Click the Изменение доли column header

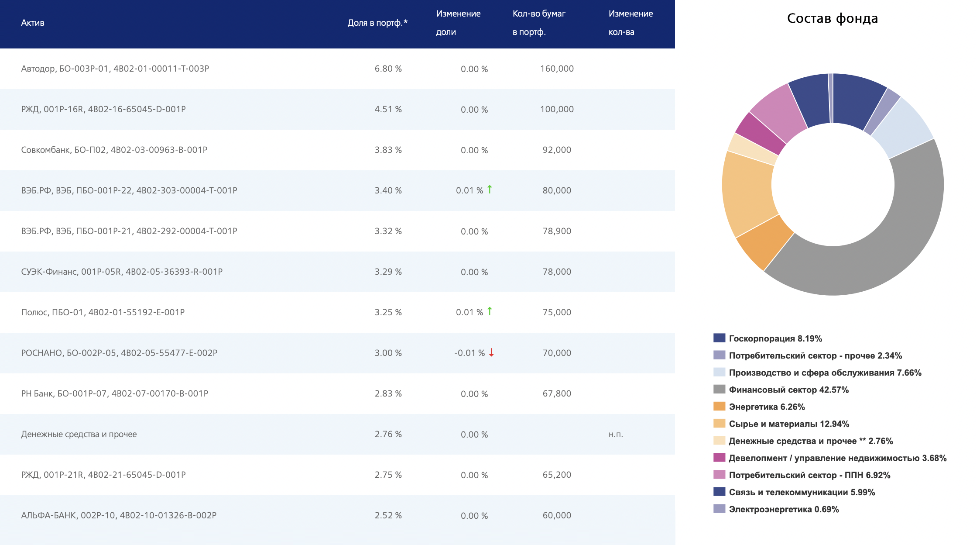pos(458,23)
